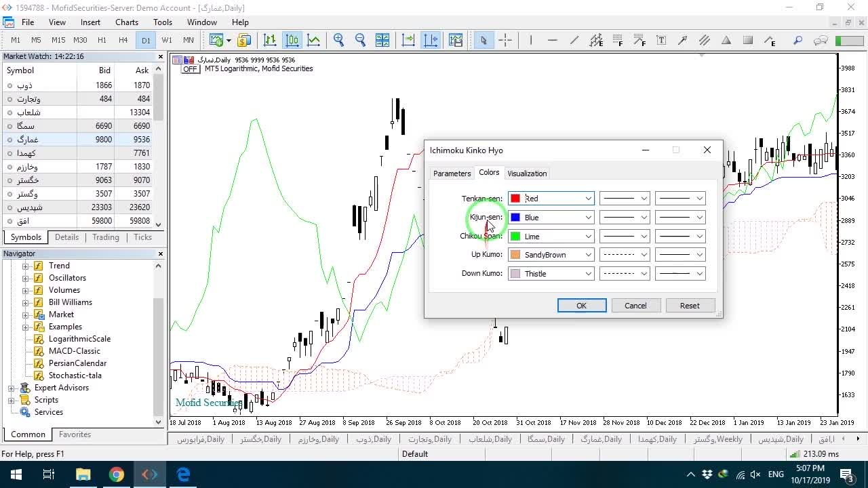Select the crosshair cursor tool
This screenshot has width=868, height=488.
coord(505,40)
